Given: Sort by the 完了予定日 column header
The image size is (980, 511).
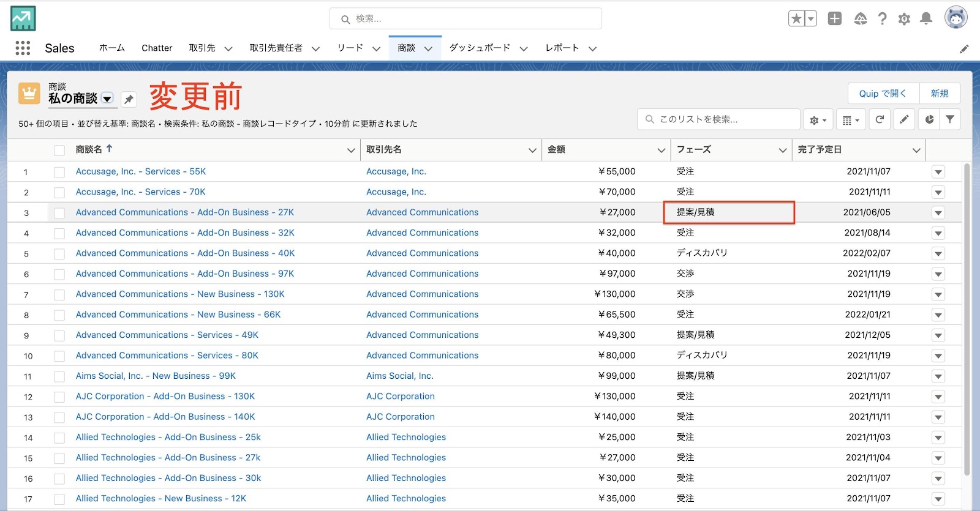Looking at the screenshot, I should point(820,149).
